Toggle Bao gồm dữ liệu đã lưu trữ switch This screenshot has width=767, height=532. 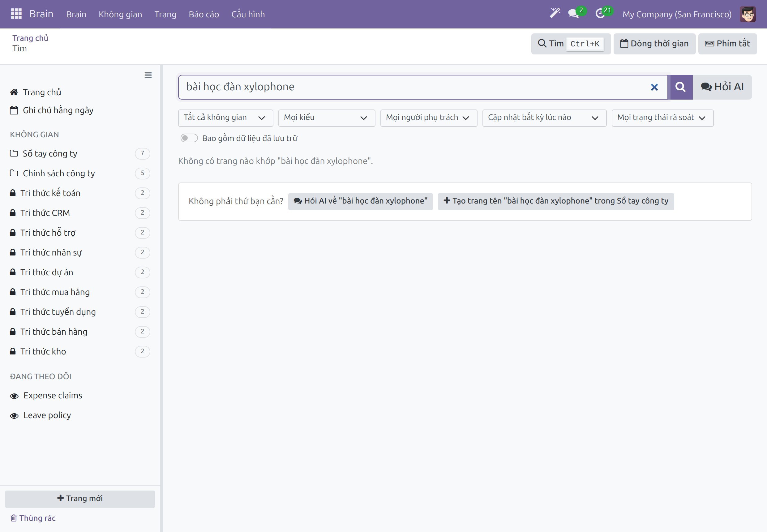coord(189,138)
